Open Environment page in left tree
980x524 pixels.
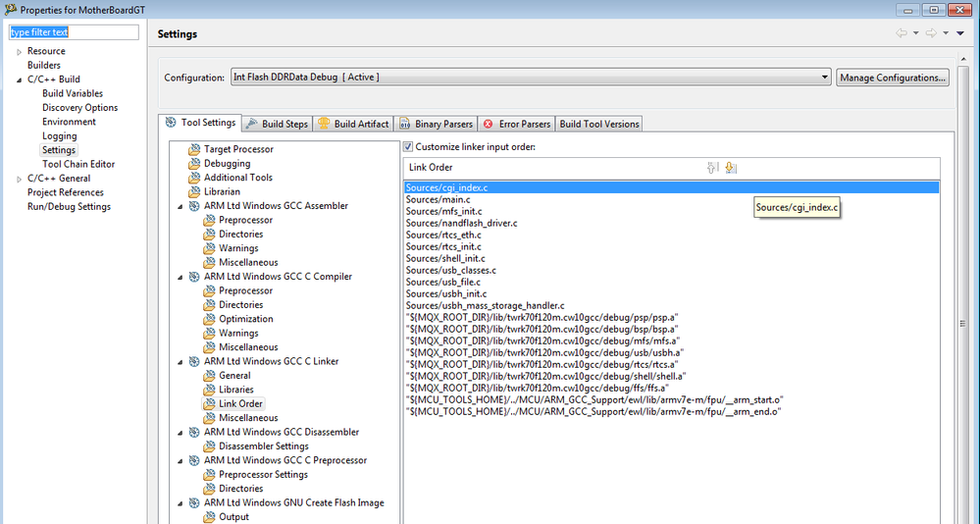coord(69,122)
